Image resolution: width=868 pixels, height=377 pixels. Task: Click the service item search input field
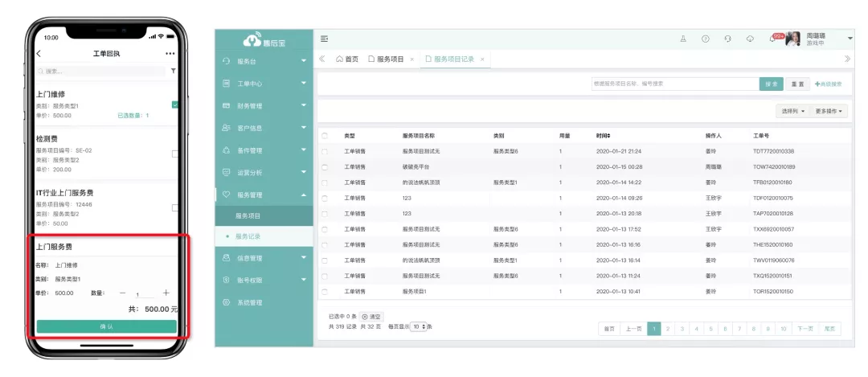point(674,84)
